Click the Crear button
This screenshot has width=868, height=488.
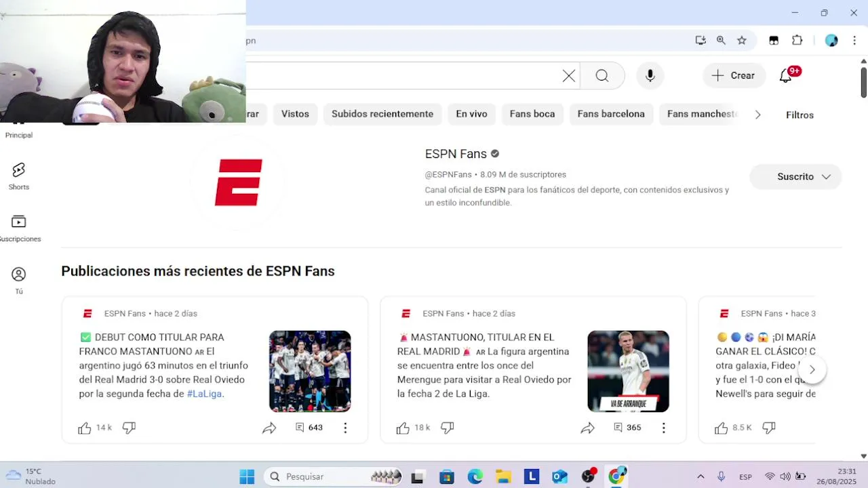coord(734,76)
